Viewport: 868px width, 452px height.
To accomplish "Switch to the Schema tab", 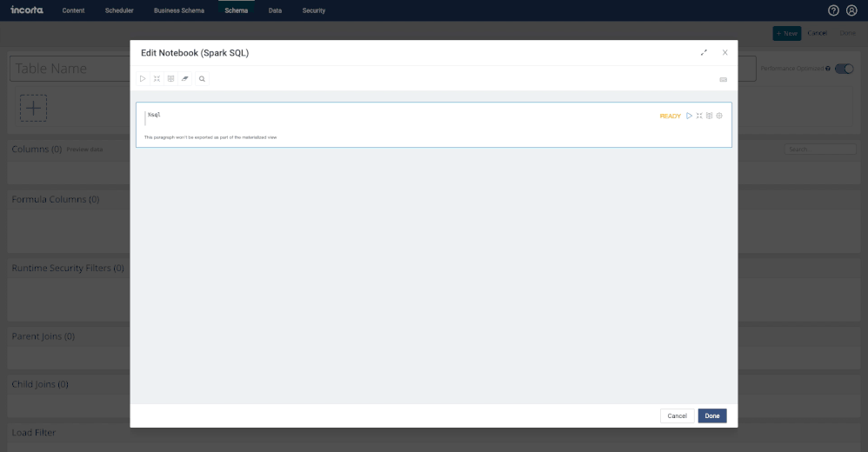I will tap(236, 10).
